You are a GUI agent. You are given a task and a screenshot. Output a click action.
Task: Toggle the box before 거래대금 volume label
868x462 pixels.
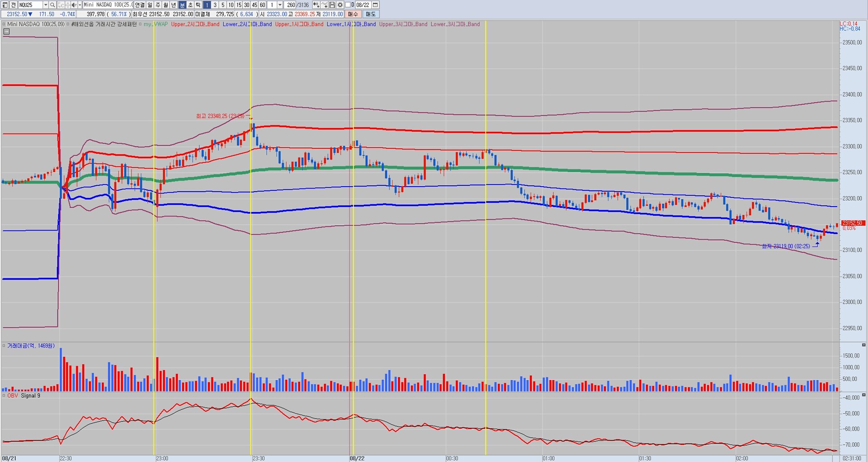tap(4, 346)
